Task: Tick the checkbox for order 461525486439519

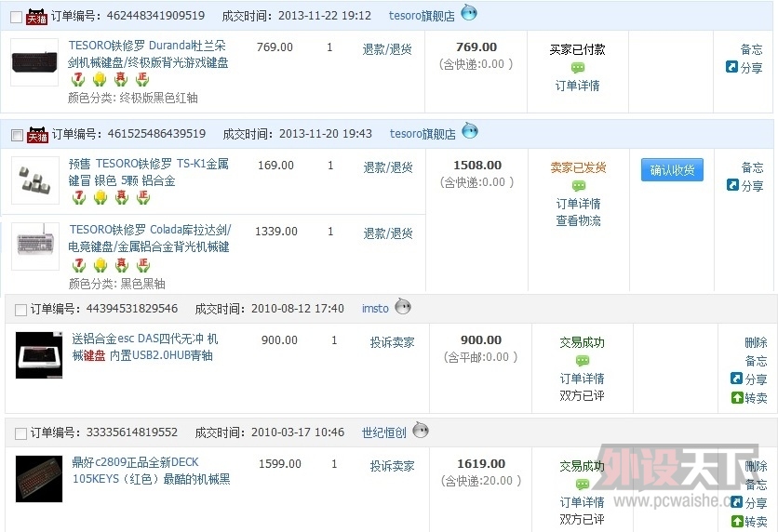Action: 17,136
